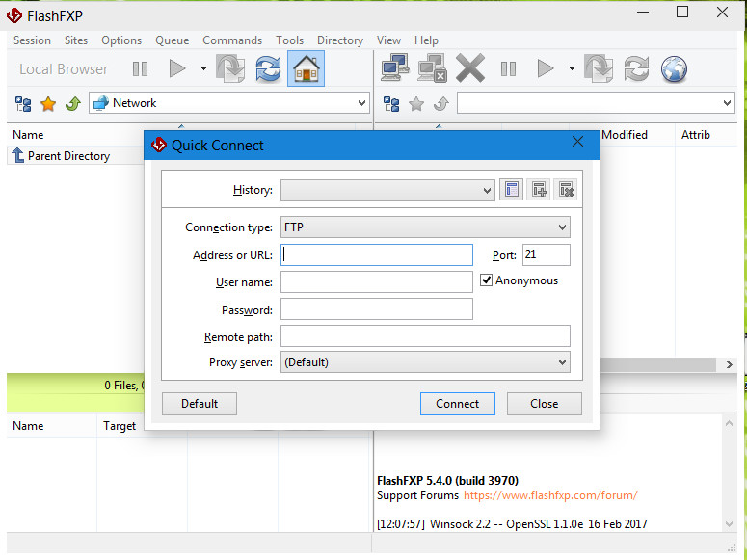Screen dimensions: 747x560
Task: Toggle the remote folder tree icon
Action: pyautogui.click(x=391, y=103)
